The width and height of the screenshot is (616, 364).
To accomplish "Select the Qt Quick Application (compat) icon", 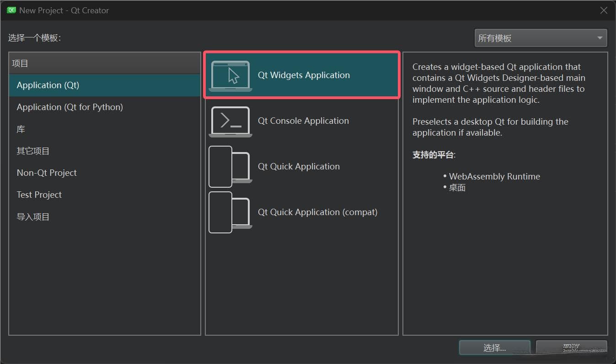I will [x=230, y=212].
